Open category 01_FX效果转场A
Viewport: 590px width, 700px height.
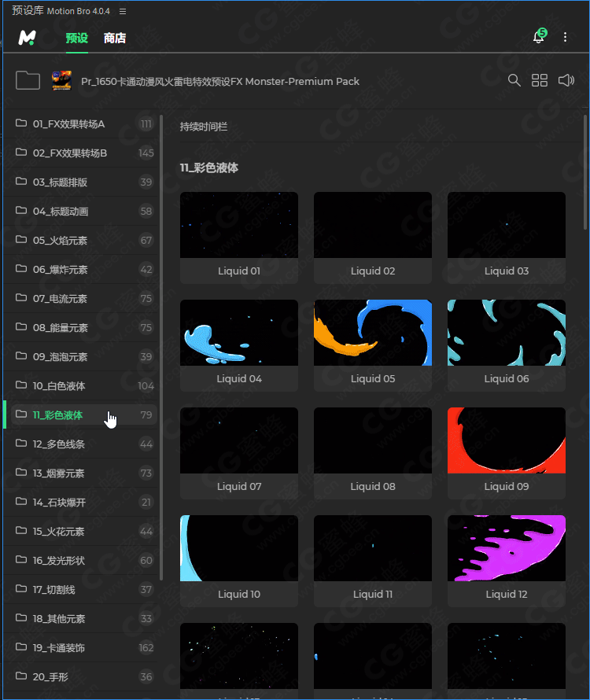pos(81,123)
